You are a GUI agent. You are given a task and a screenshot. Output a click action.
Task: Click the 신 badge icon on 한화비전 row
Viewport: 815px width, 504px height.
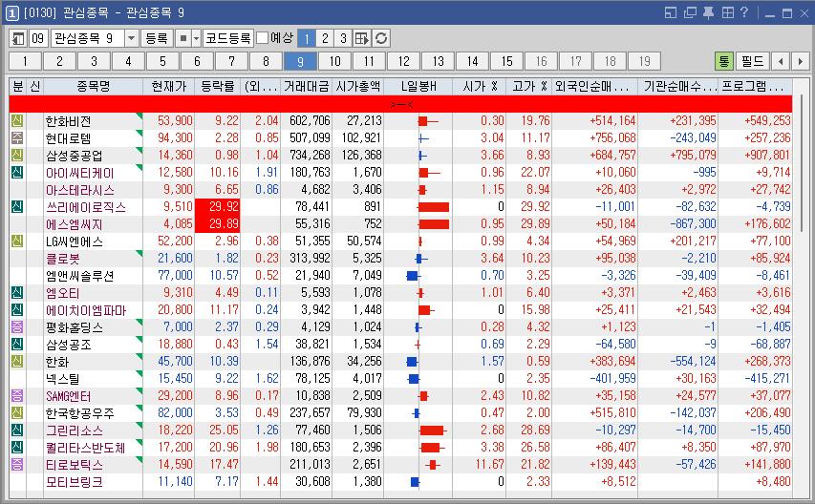click(17, 121)
